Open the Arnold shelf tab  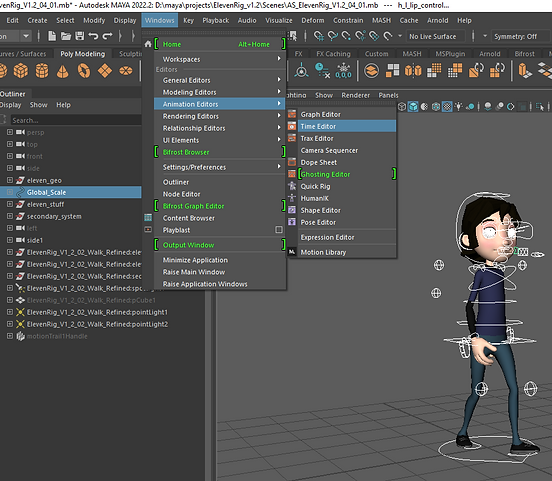[x=489, y=54]
